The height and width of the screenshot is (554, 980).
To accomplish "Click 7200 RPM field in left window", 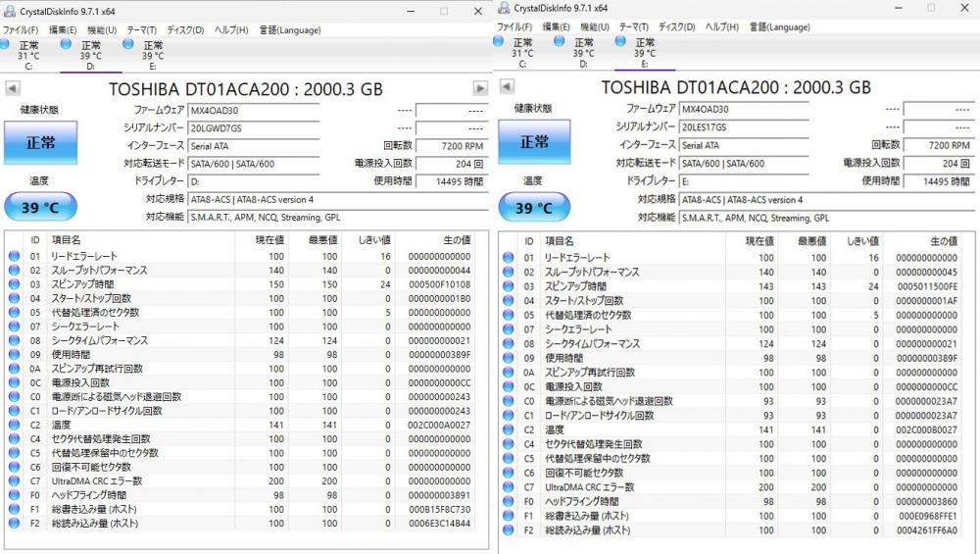I will pos(451,146).
